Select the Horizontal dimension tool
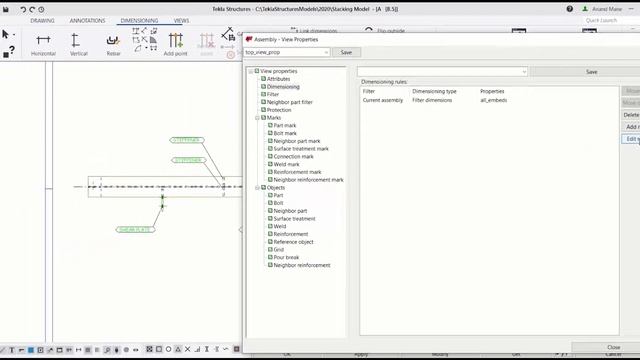Screen dimensions: 640x360 [43, 44]
